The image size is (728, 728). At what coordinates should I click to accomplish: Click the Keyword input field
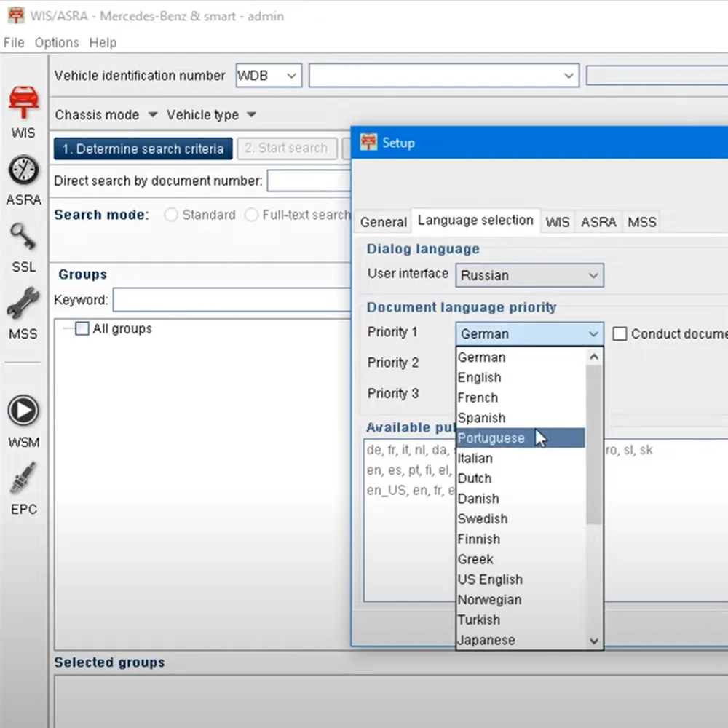[x=232, y=300]
